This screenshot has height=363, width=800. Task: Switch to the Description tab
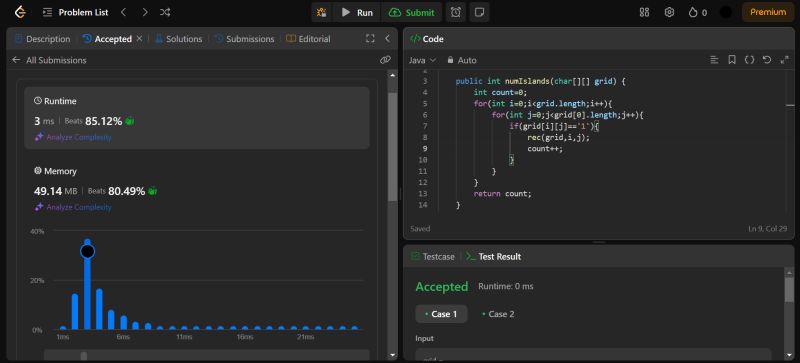coord(43,39)
